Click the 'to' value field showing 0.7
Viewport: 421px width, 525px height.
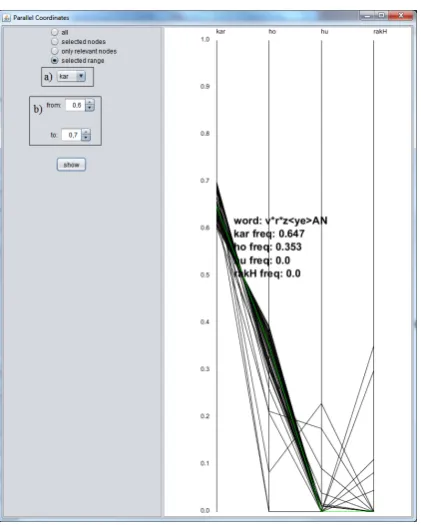pos(72,135)
